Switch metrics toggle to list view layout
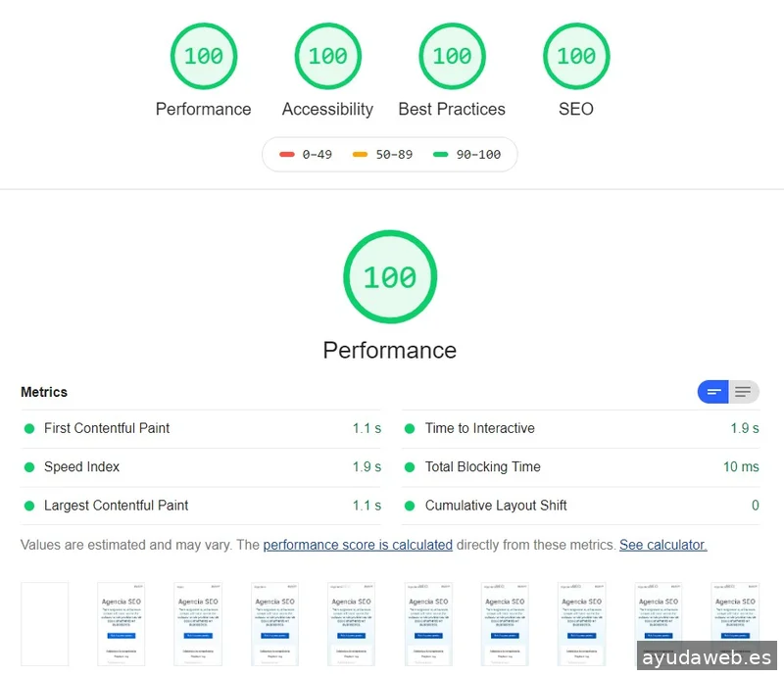This screenshot has height=677, width=784. click(x=743, y=391)
